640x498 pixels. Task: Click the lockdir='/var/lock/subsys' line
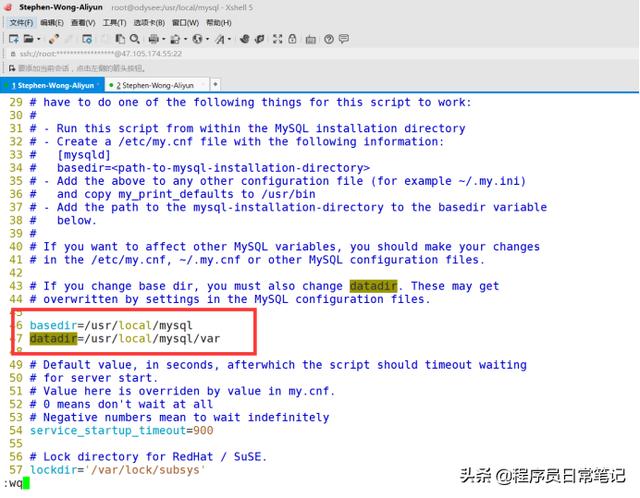pyautogui.click(x=118, y=470)
